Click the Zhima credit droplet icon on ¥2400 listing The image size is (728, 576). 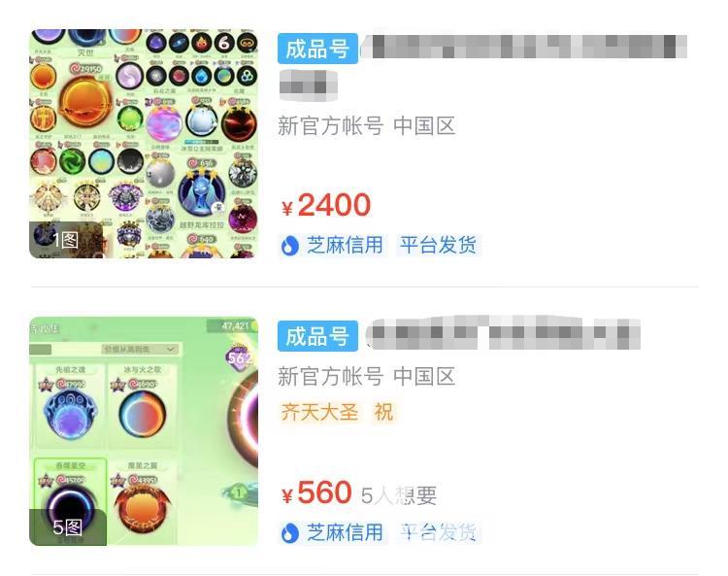click(289, 246)
